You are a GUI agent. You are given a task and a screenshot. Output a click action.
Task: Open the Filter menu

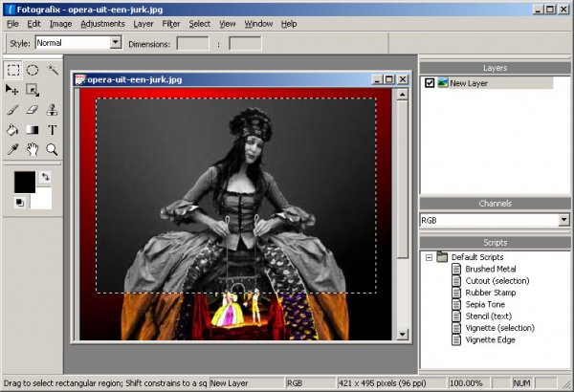[x=171, y=23]
